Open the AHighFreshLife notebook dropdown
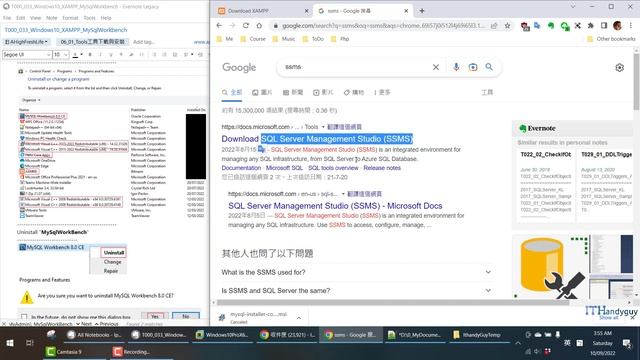This screenshot has height=360, width=640. (x=26, y=42)
